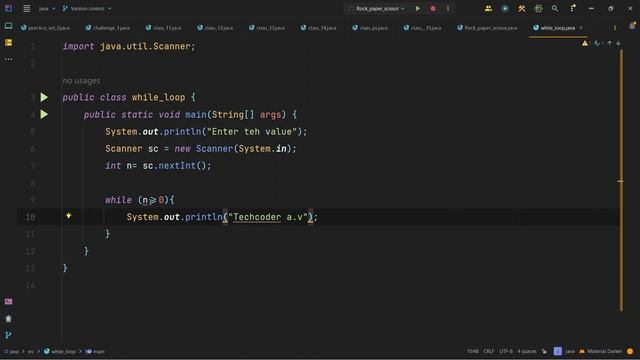The width and height of the screenshot is (640, 360).
Task: Run the program with the green play button
Action: tap(418, 8)
